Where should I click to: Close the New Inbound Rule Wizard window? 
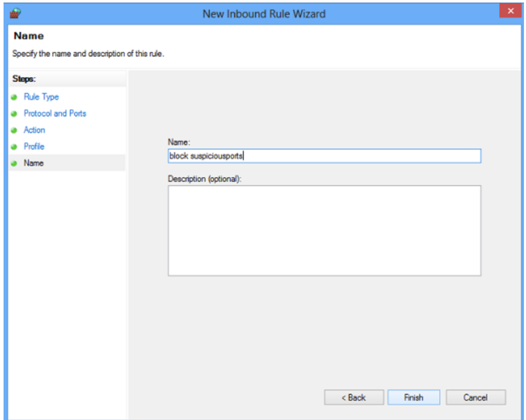pos(510,11)
